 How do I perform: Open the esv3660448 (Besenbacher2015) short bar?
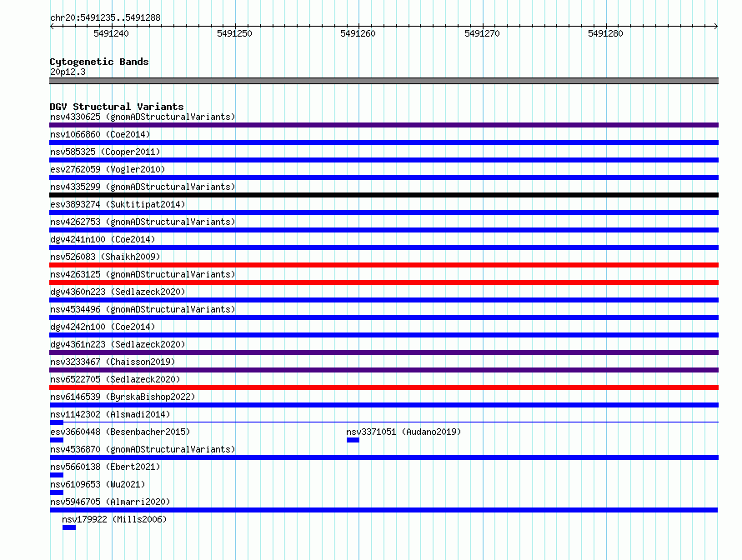pos(57,440)
